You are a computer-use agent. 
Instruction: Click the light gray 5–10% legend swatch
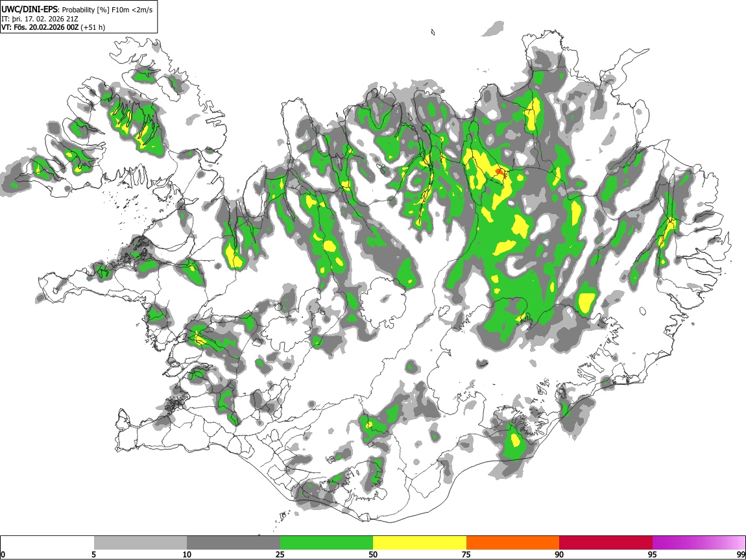tap(140, 543)
